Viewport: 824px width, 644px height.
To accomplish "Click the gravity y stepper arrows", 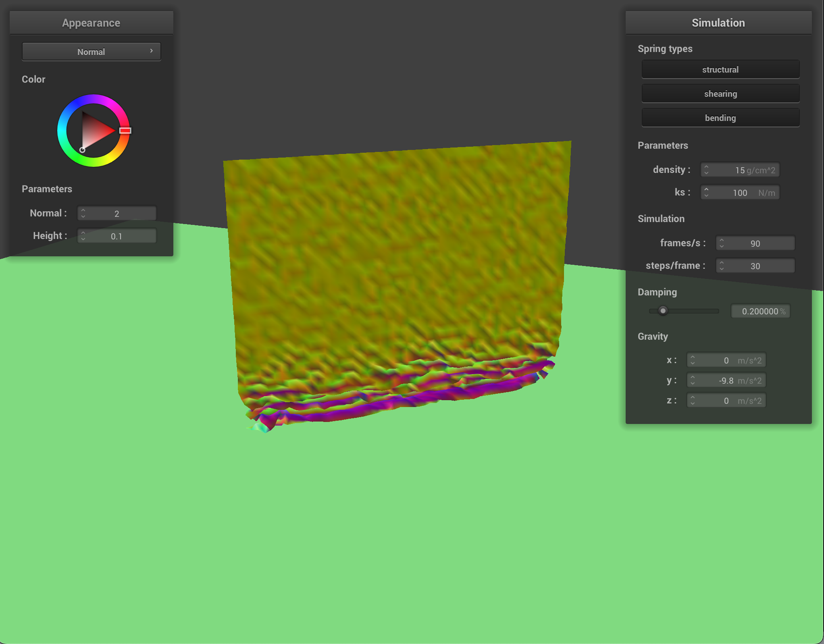I will tap(693, 380).
